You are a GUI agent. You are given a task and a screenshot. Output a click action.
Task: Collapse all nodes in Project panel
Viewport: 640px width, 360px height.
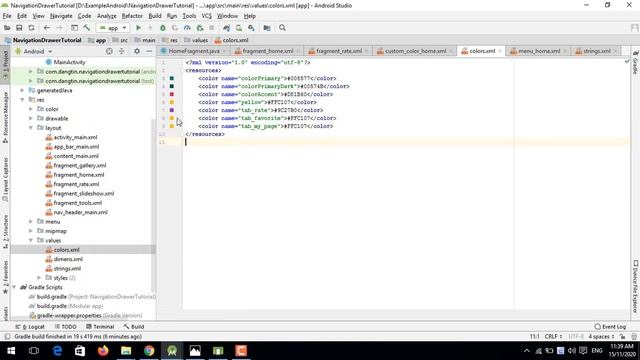(x=122, y=51)
